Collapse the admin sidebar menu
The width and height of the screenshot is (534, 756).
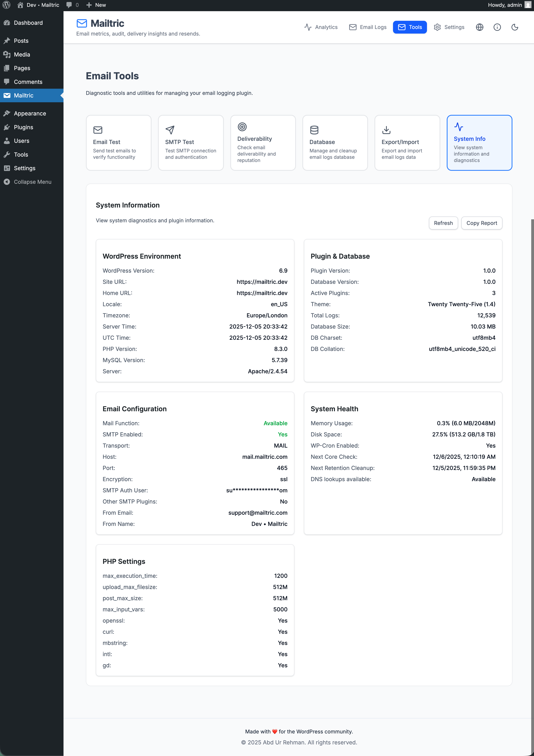click(28, 181)
